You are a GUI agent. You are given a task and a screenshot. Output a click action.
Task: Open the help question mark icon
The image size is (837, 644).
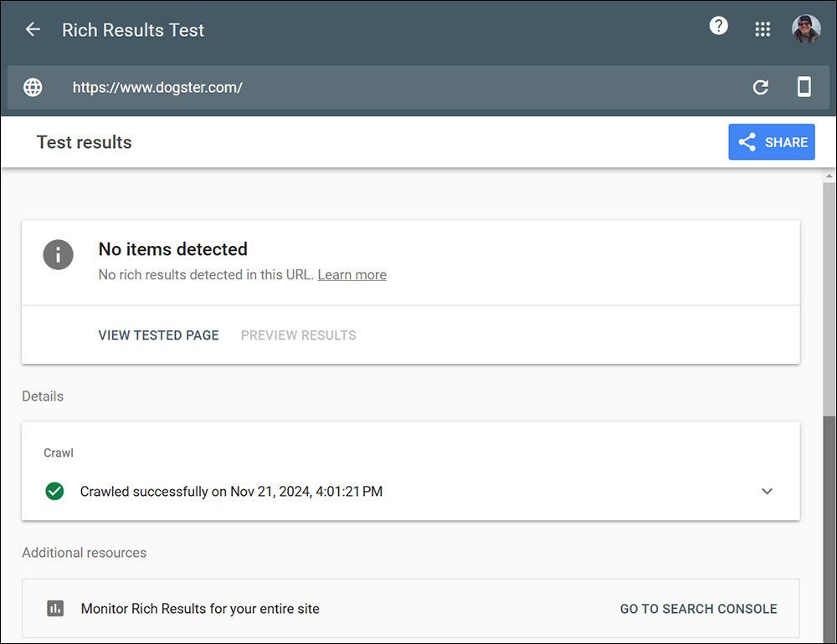point(718,27)
